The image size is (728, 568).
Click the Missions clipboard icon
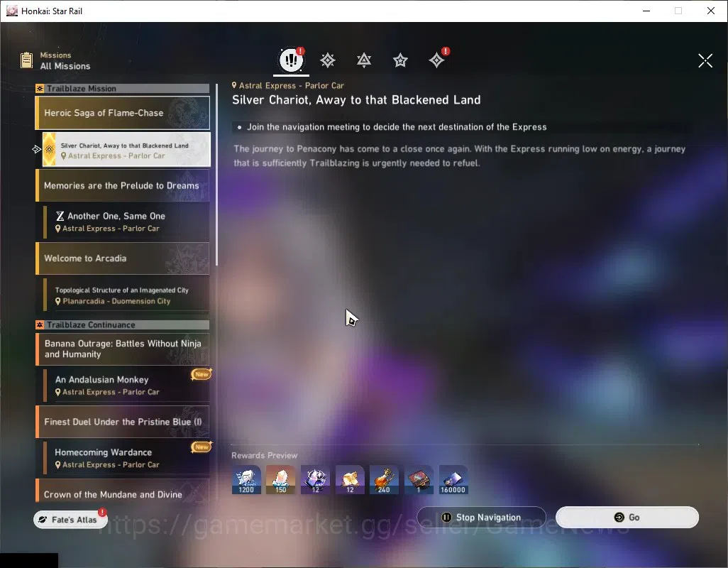[x=26, y=60]
